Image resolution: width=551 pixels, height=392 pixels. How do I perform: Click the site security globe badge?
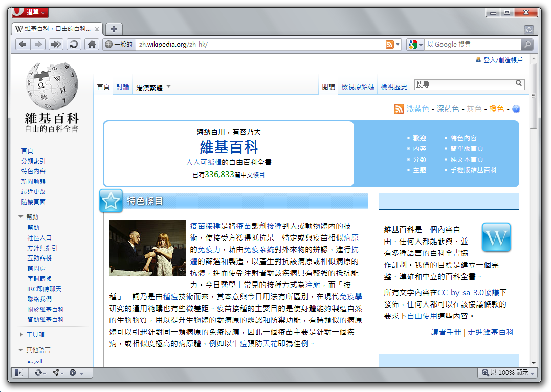(x=119, y=45)
